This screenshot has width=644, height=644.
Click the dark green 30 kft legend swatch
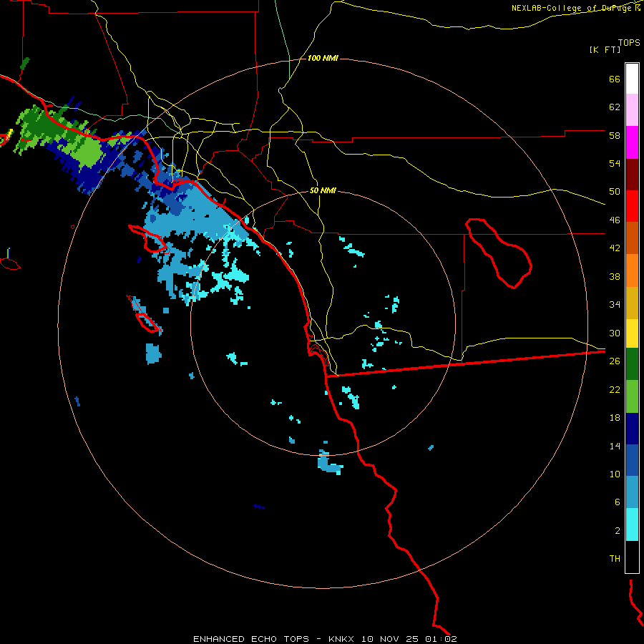(x=632, y=364)
